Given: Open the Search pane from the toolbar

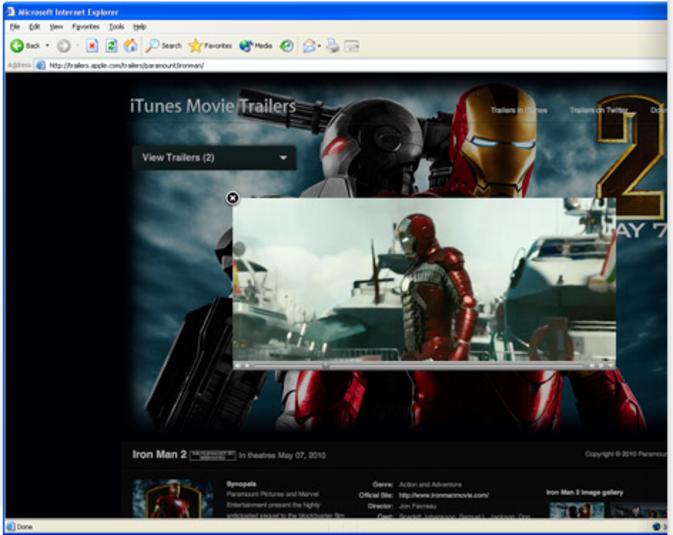Looking at the screenshot, I should (x=163, y=46).
